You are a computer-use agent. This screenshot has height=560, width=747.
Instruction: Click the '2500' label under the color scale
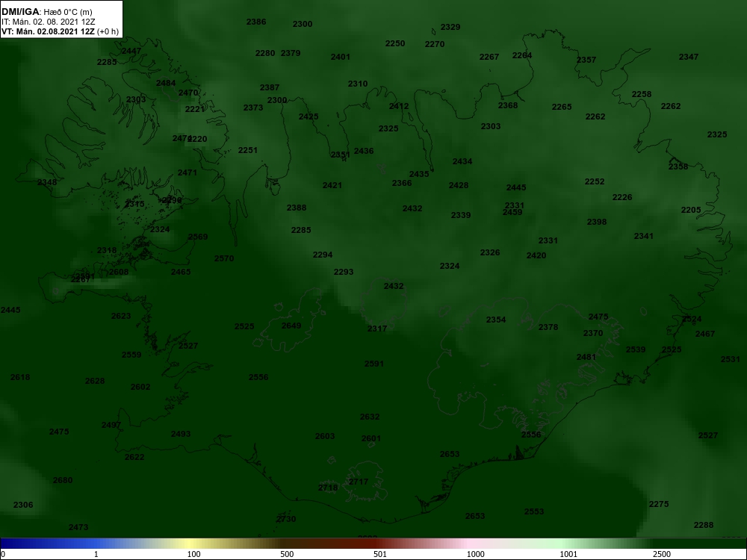pos(662,554)
